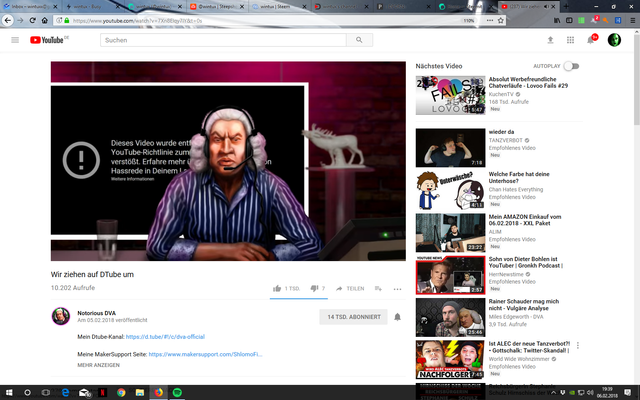Open the page actions three-dot menu

tap(490, 20)
